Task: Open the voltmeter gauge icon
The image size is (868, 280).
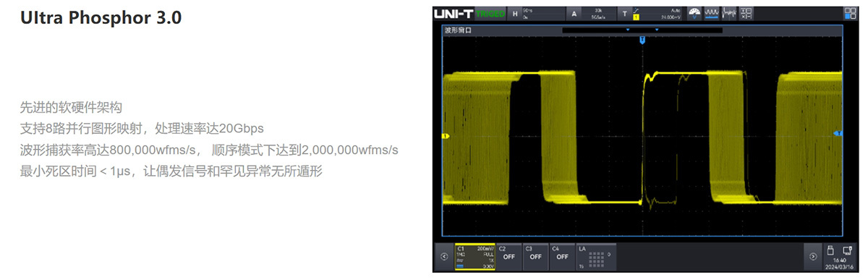Action: click(x=694, y=14)
